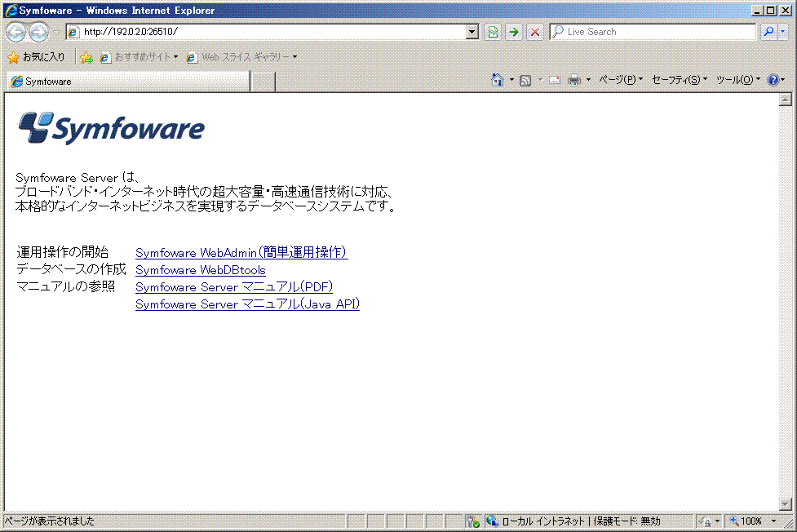Click the blue Help question mark icon
Viewport: 797px width, 532px height.
(773, 80)
